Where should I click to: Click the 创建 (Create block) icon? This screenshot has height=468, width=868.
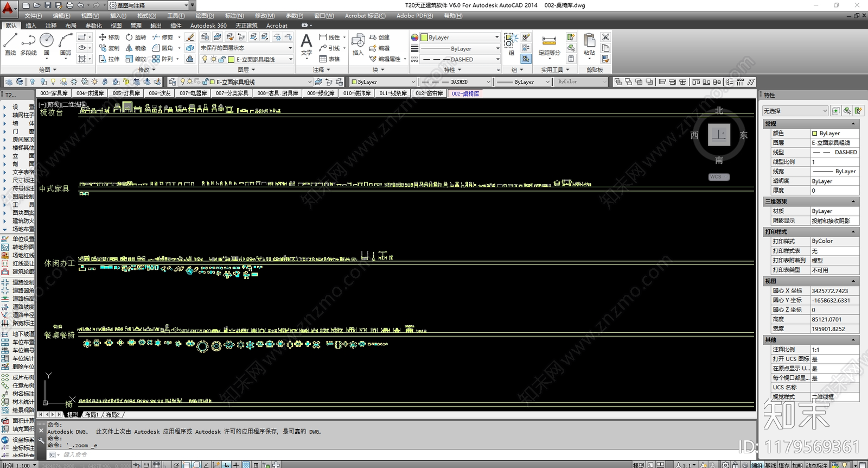379,37
